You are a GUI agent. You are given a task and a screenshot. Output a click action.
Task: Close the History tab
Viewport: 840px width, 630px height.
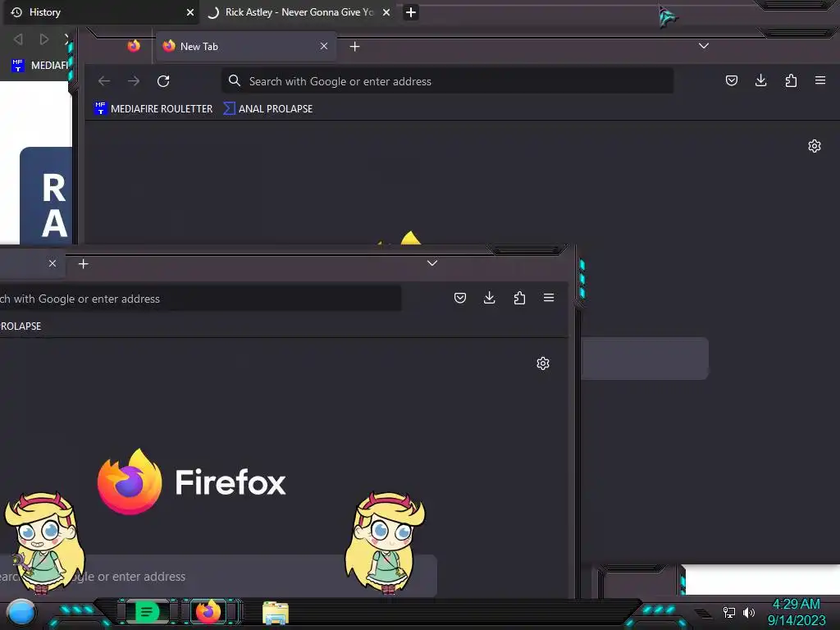189,11
